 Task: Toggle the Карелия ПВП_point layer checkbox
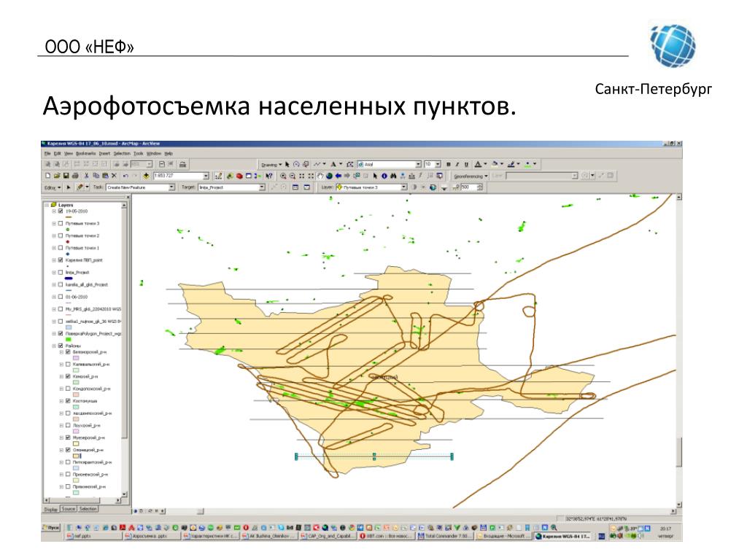point(61,260)
